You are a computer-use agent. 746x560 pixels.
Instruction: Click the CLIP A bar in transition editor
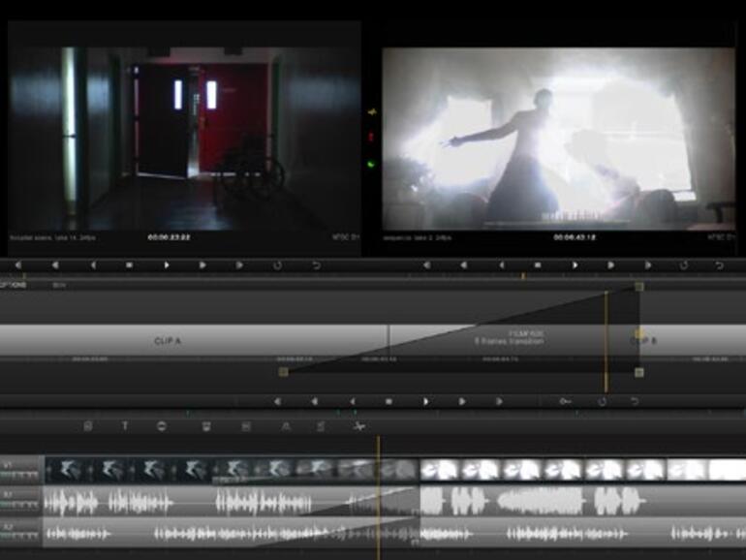click(194, 341)
